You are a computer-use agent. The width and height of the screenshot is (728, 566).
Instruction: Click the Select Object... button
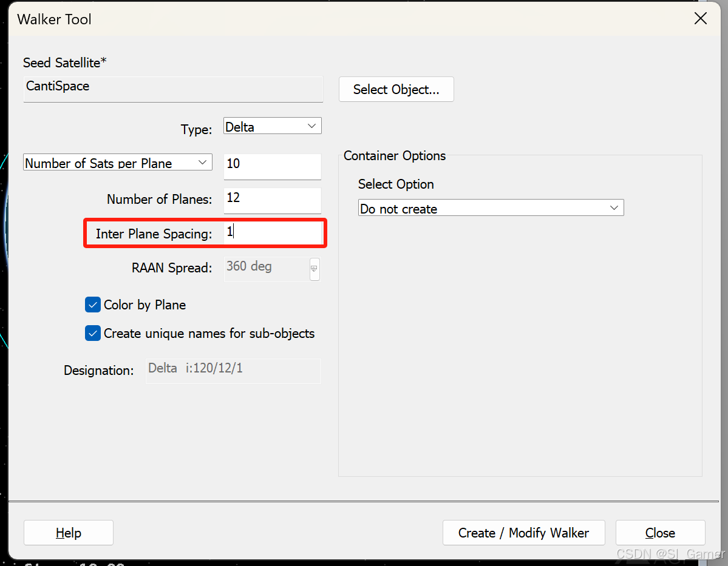click(396, 89)
